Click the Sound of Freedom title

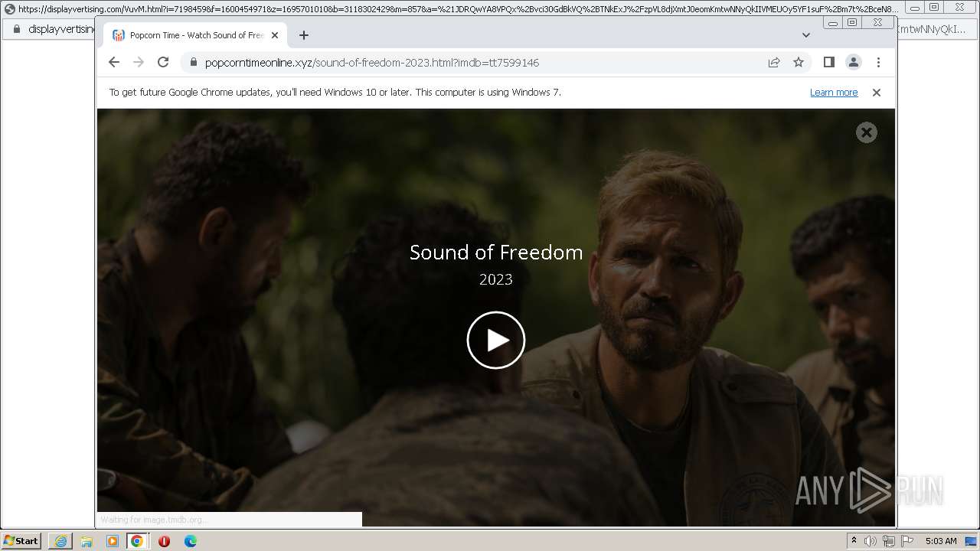tap(496, 253)
